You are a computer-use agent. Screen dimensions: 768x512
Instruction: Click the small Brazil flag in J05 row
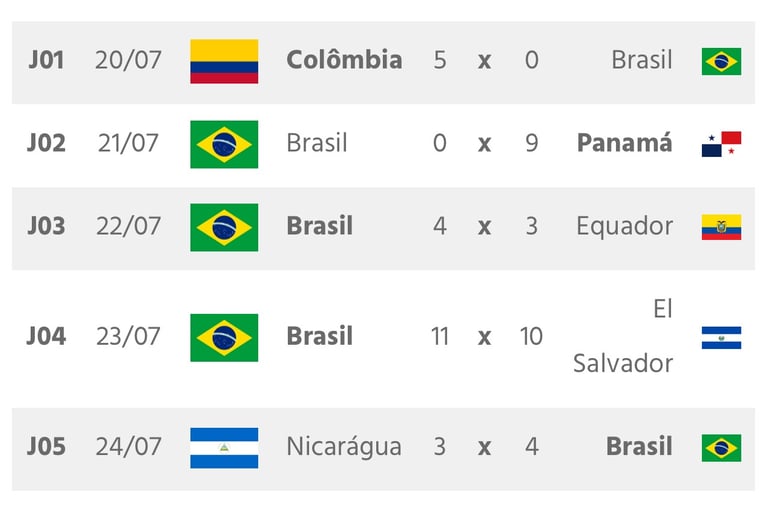coord(721,448)
